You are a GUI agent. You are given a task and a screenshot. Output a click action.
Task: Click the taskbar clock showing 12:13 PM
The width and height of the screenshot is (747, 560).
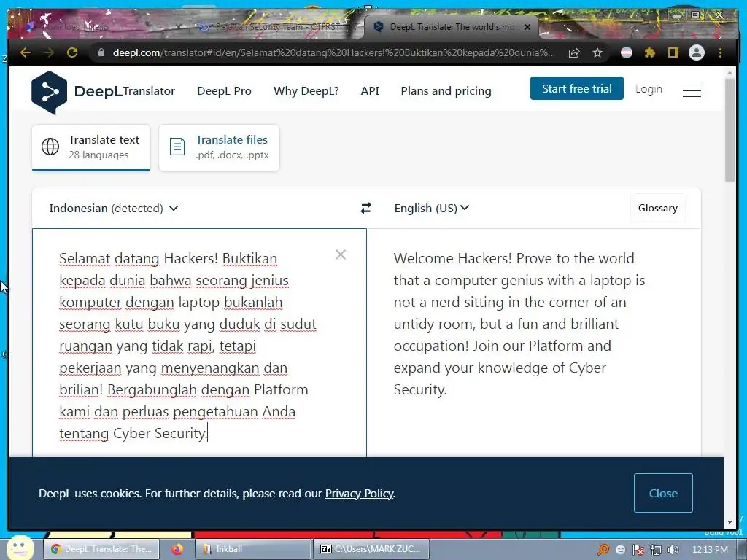coord(710,550)
